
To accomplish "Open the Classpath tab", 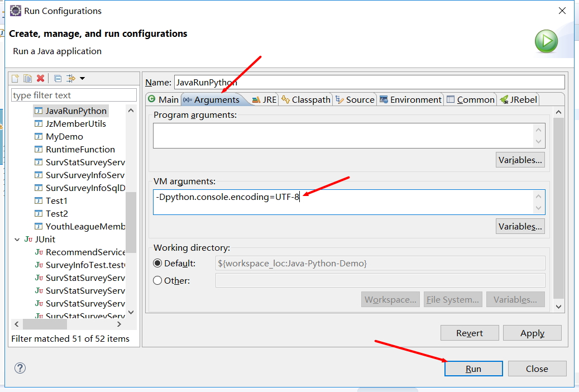I will click(306, 99).
